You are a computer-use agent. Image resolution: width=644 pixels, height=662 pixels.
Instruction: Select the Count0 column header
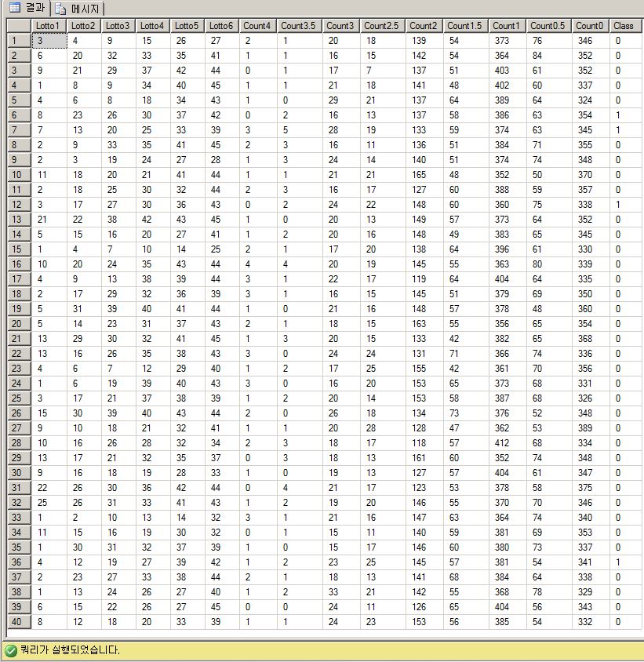591,26
